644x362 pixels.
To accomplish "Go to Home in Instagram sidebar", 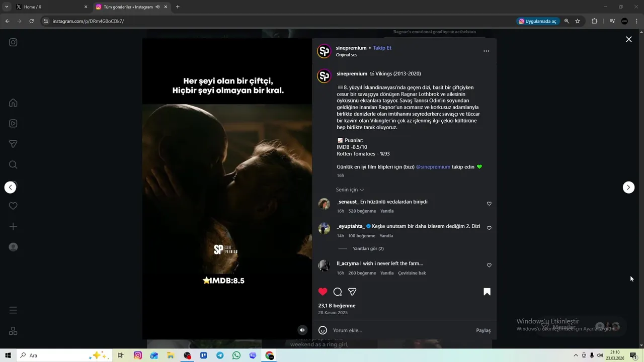I will click(x=13, y=103).
